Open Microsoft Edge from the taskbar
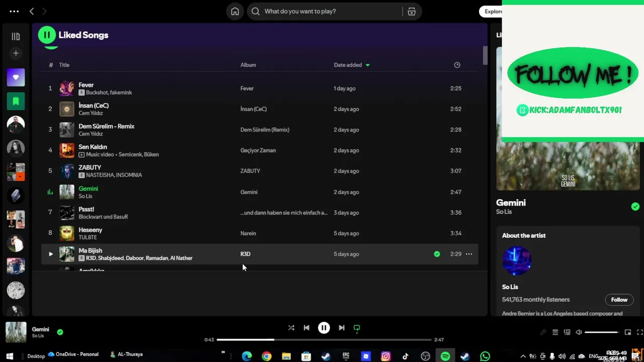 (x=247, y=356)
